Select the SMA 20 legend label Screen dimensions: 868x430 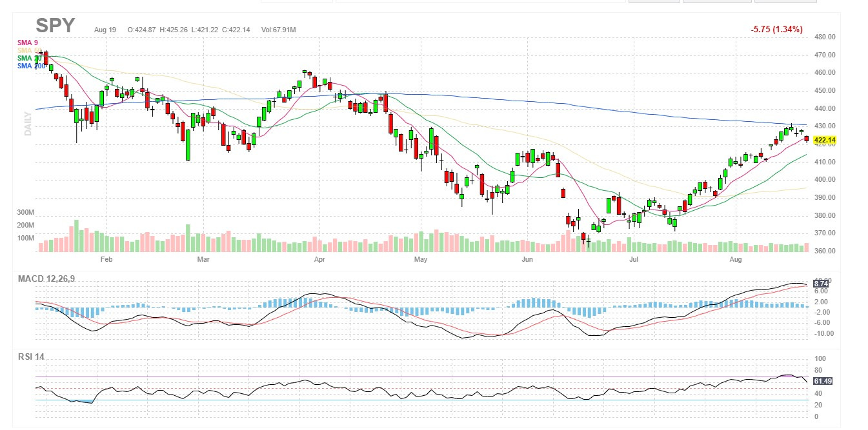point(28,58)
